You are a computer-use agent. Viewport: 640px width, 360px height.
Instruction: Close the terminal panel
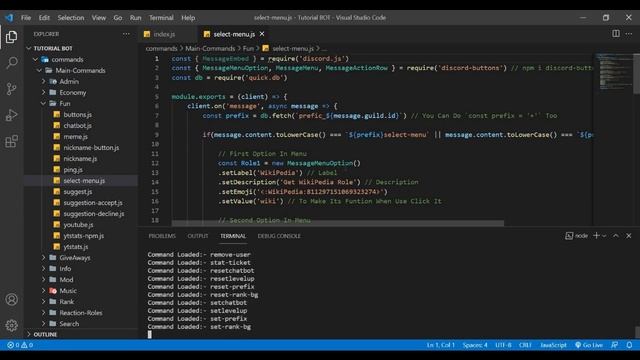629,236
